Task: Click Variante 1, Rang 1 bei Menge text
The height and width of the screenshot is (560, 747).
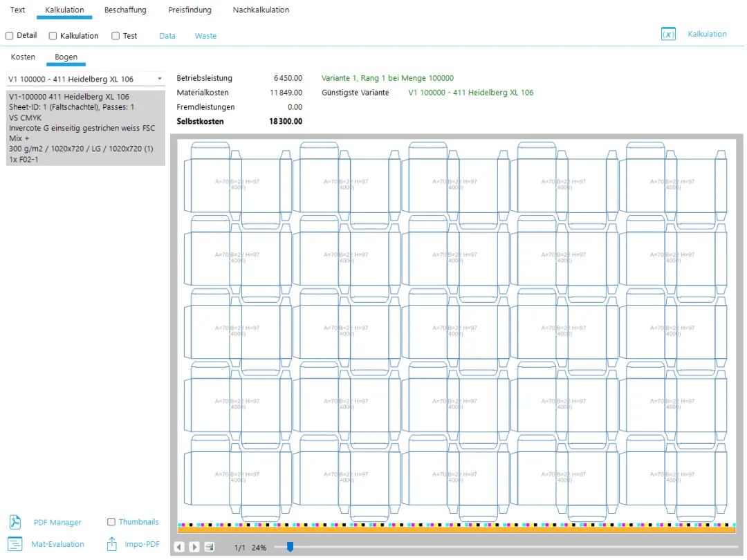Action: [387, 78]
